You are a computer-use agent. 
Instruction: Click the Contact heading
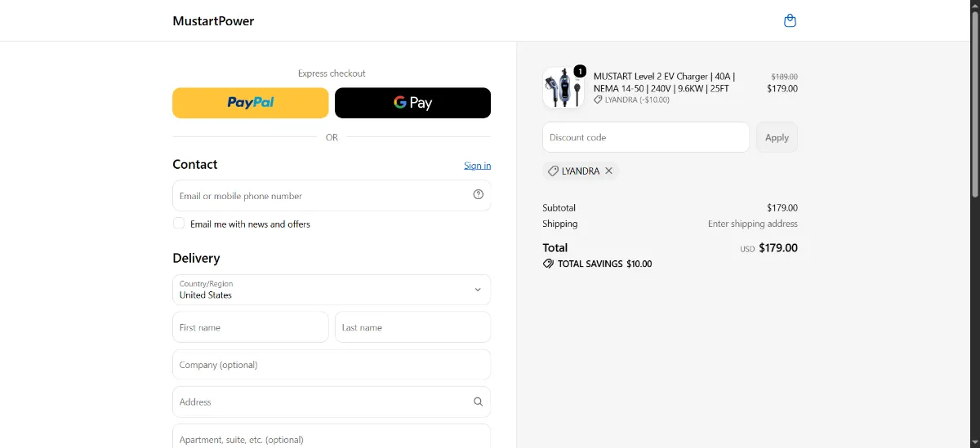coord(194,164)
